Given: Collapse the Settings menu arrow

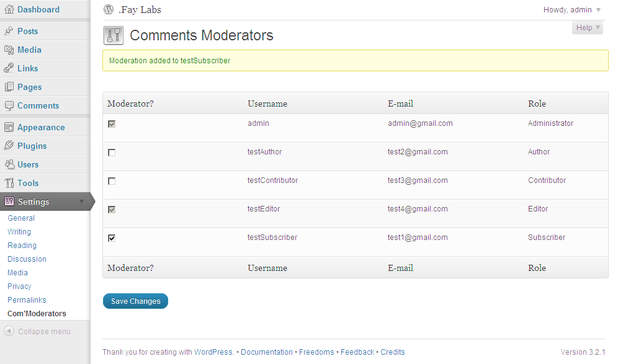Looking at the screenshot, I should pyautogui.click(x=81, y=202).
